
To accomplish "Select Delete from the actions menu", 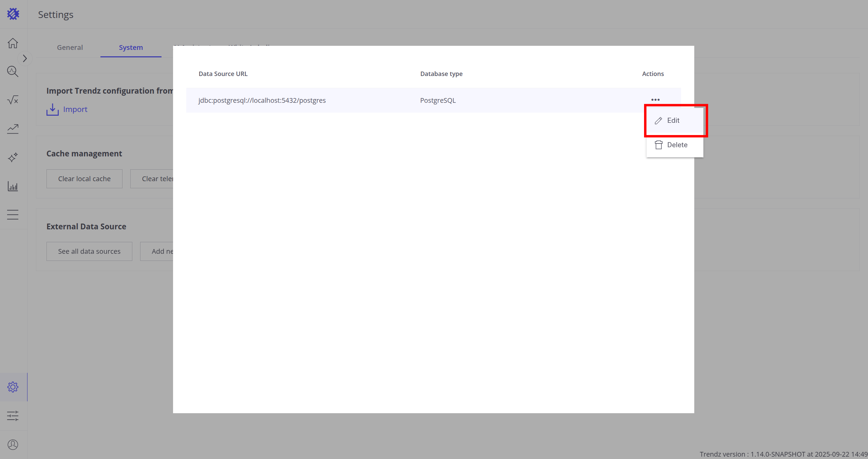I will (x=677, y=145).
